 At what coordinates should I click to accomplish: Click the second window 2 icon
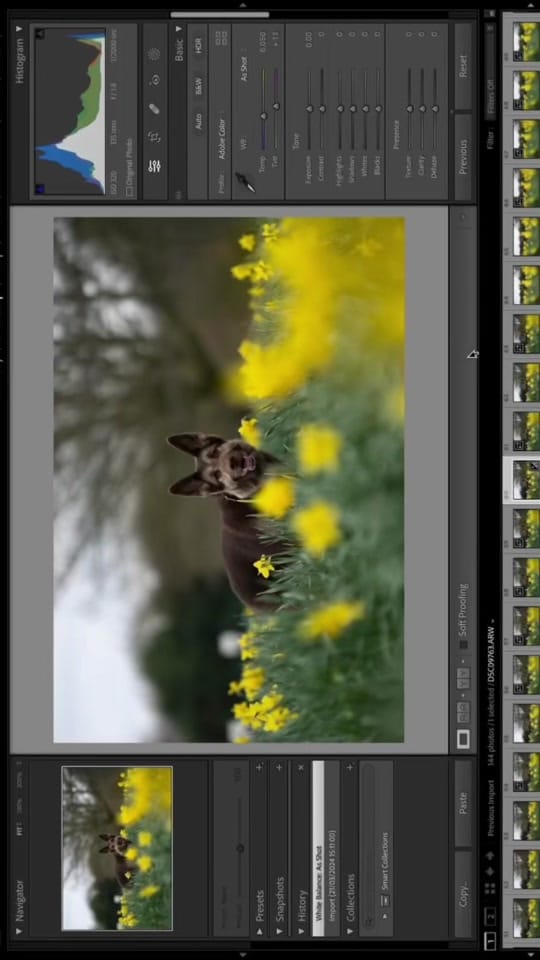(x=490, y=917)
